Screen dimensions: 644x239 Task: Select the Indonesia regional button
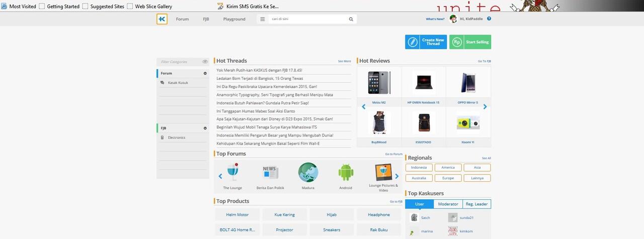[419, 168]
